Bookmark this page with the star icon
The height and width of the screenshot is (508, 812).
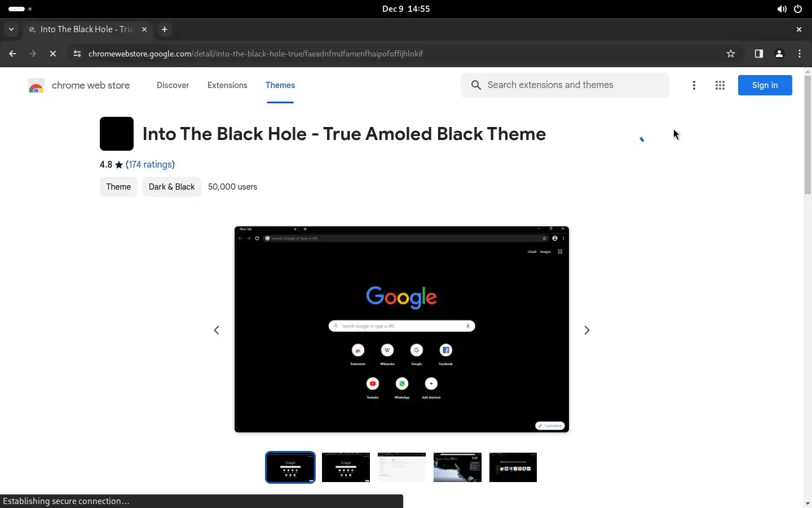731,54
